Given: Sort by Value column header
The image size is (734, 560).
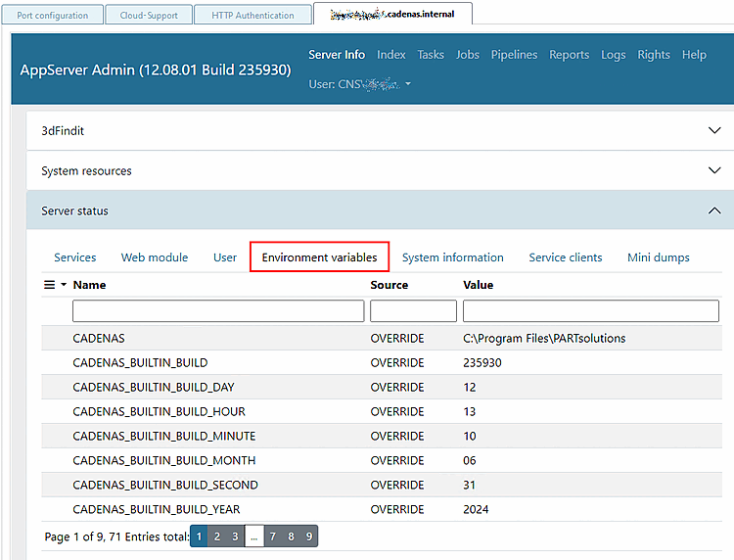Looking at the screenshot, I should [x=478, y=285].
